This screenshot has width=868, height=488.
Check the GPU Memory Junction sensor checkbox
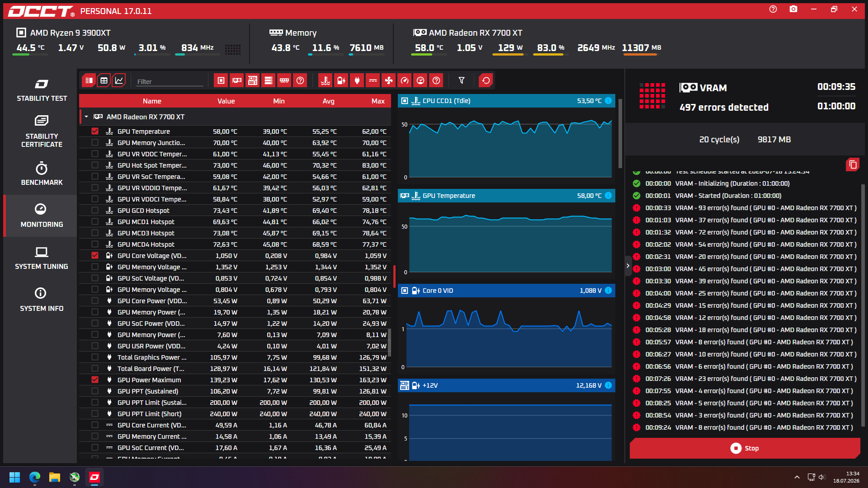coord(95,142)
